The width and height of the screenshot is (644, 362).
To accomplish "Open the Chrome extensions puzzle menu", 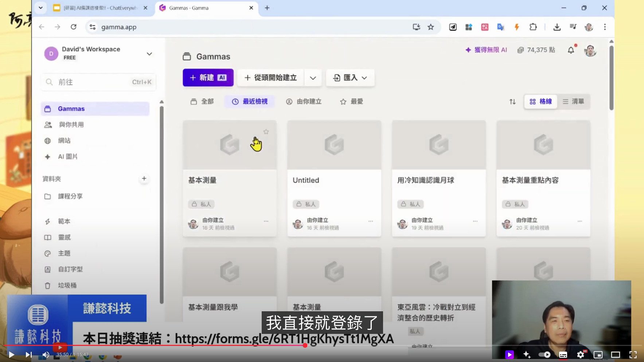I will [533, 27].
